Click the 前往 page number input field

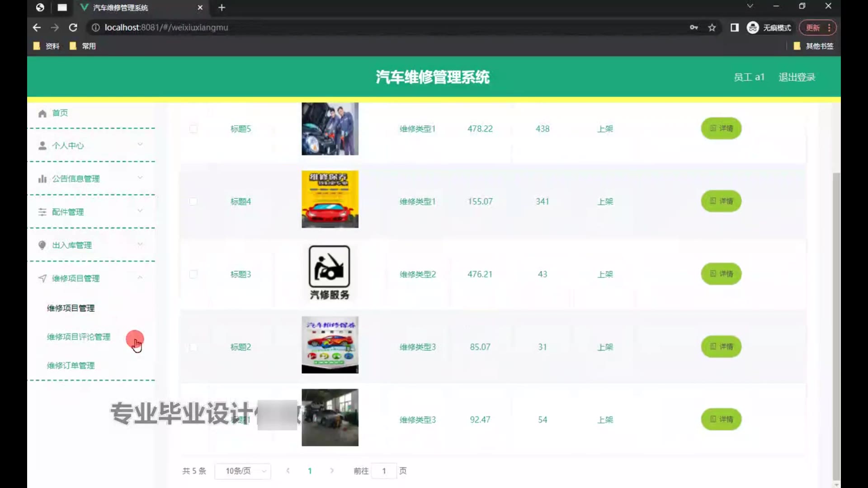384,471
